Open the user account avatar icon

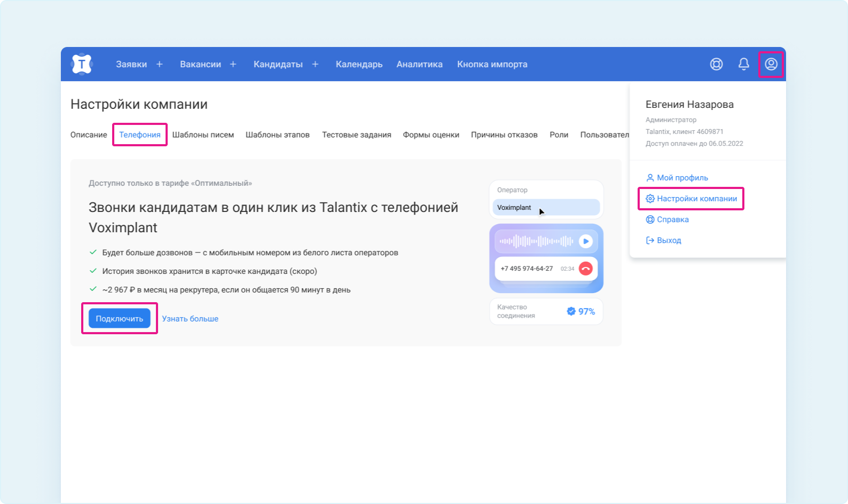pos(771,64)
